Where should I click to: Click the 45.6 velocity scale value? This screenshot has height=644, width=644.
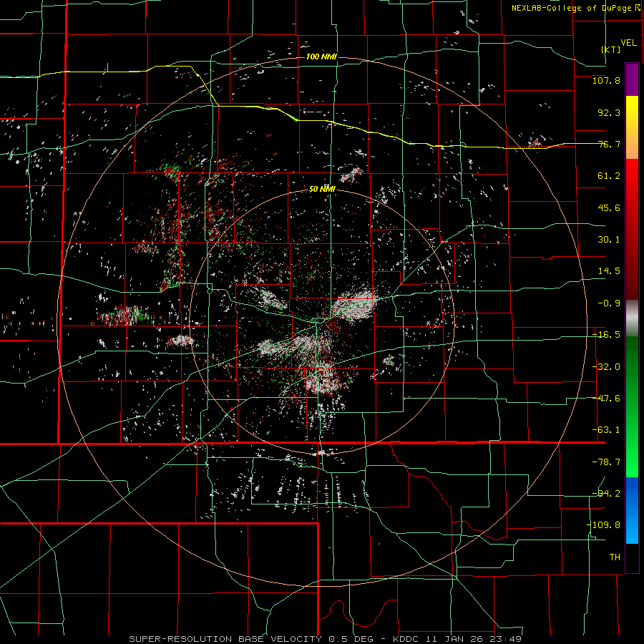pos(609,208)
